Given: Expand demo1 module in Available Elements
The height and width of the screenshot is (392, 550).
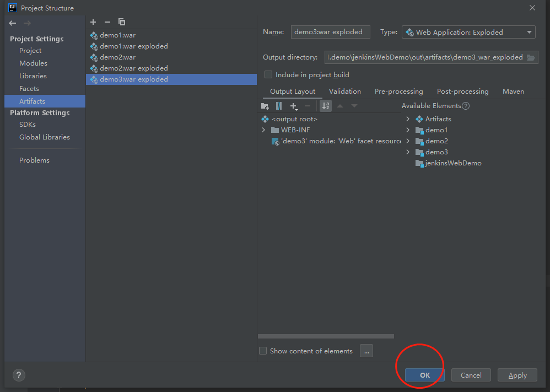Looking at the screenshot, I should [x=408, y=130].
